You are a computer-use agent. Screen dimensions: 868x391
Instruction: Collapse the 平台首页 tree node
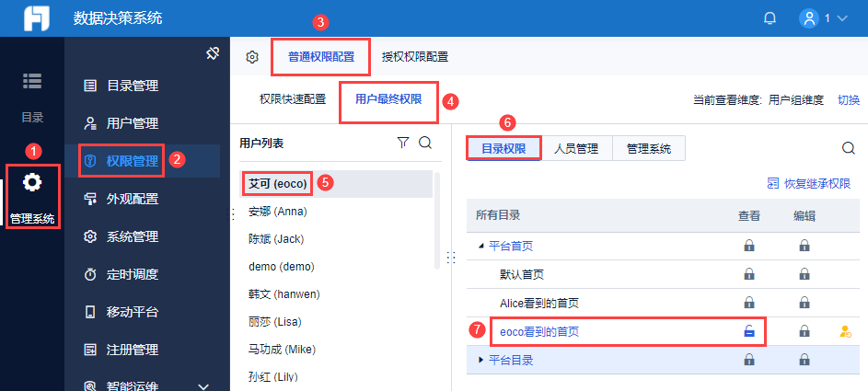(x=480, y=247)
